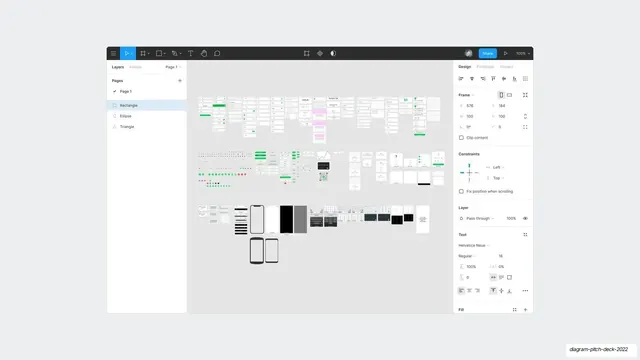
Task: Select the Comment tool
Action: pos(217,53)
